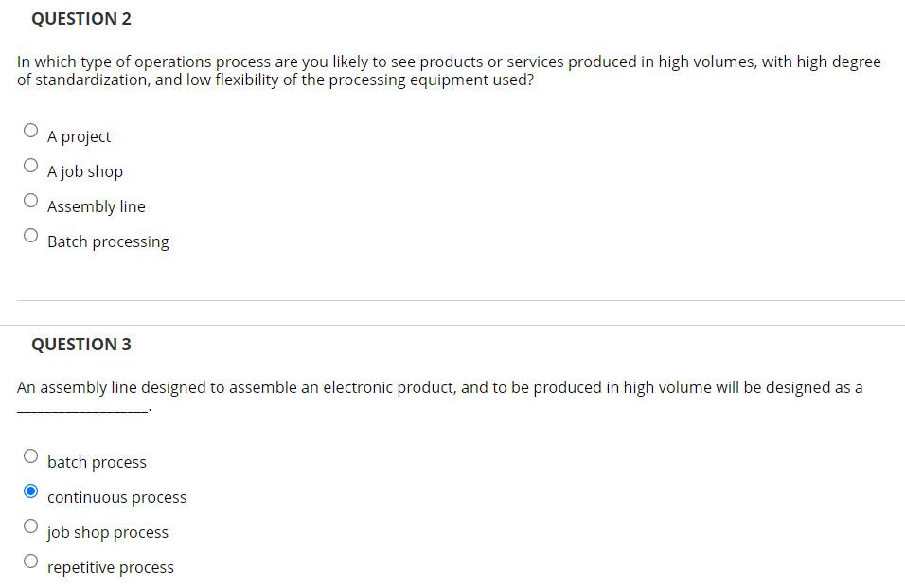
Task: Pick 'batch process' in Question 3
Action: tap(30, 454)
